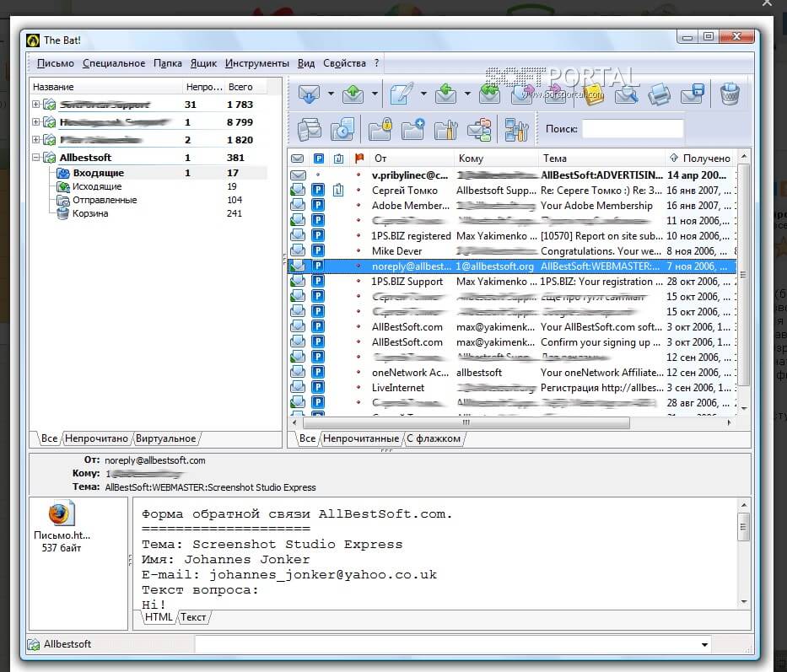
Task: Toggle flag on the oneNetwork Ac... message
Action: tap(358, 373)
